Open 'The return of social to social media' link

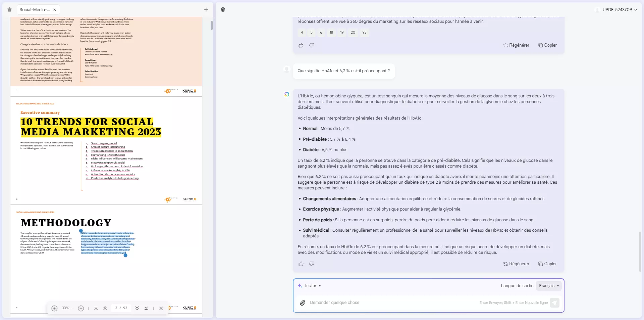point(112,151)
